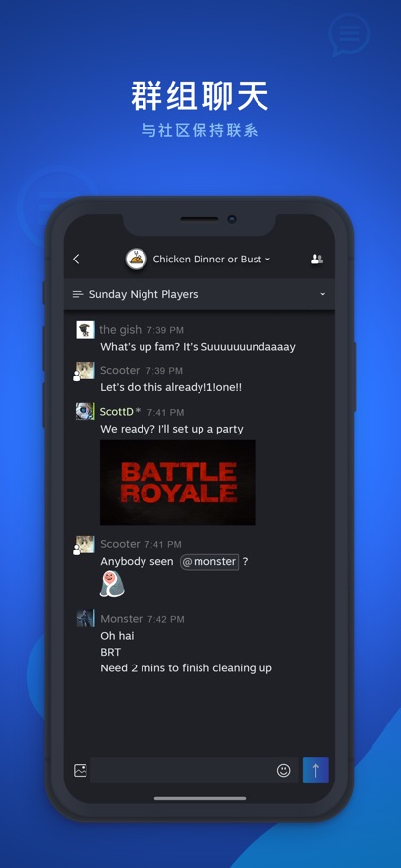Open the Chicken Dinner or Bust group avatar

pyautogui.click(x=136, y=260)
